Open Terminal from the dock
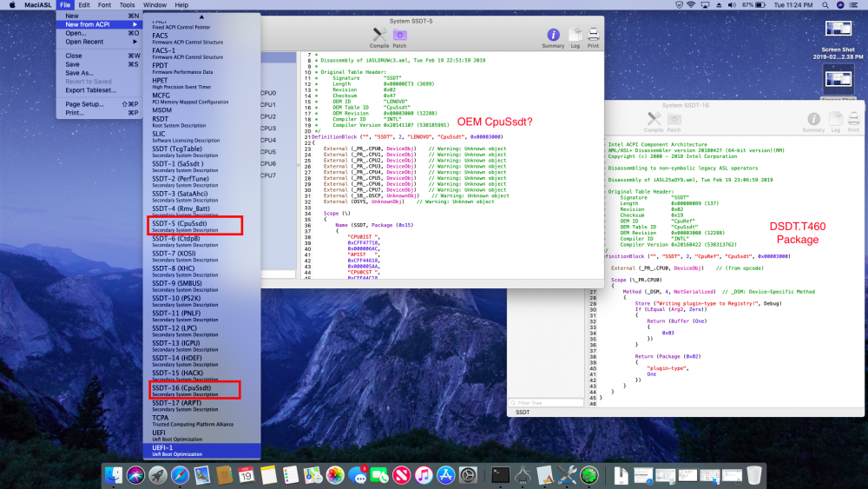868x489 pixels. 501,475
